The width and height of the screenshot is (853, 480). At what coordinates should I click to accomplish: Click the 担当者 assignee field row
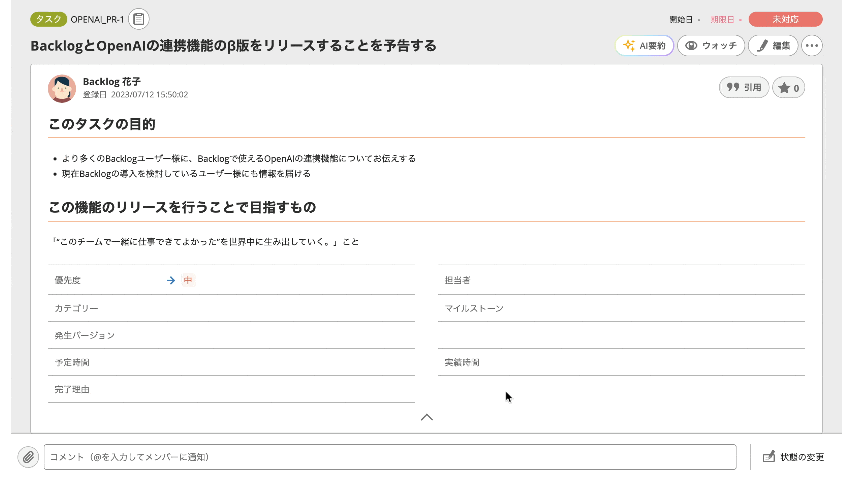click(x=621, y=281)
